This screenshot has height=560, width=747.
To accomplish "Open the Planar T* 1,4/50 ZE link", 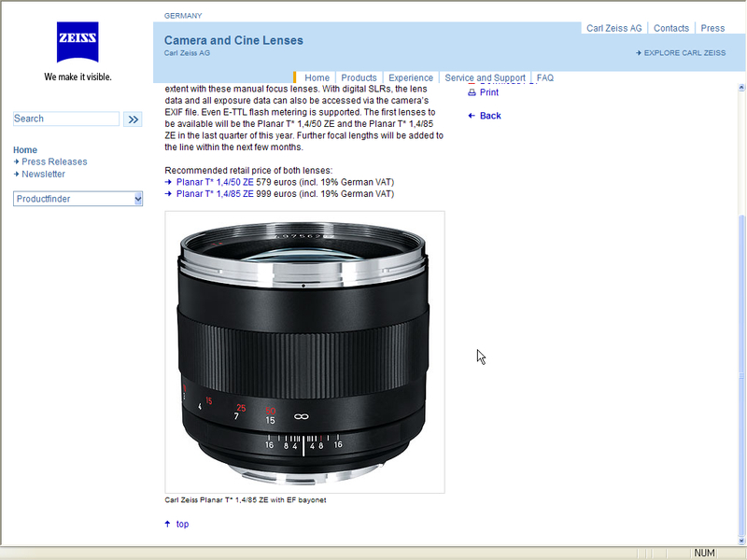I will [x=215, y=182].
